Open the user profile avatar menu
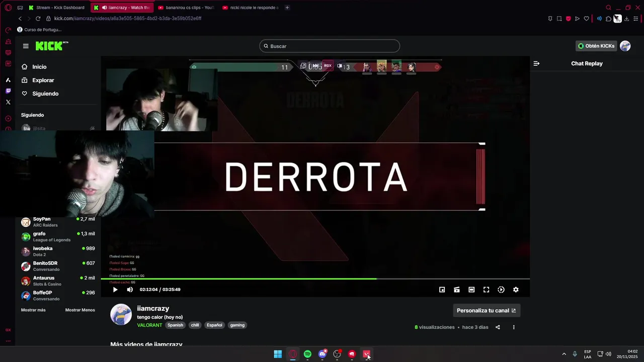Screen dimensions: 644x362 (625, 46)
